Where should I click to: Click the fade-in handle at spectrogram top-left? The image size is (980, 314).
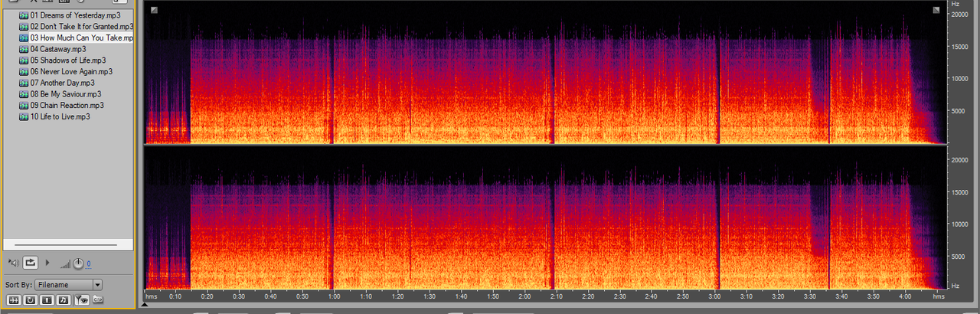pos(154,10)
